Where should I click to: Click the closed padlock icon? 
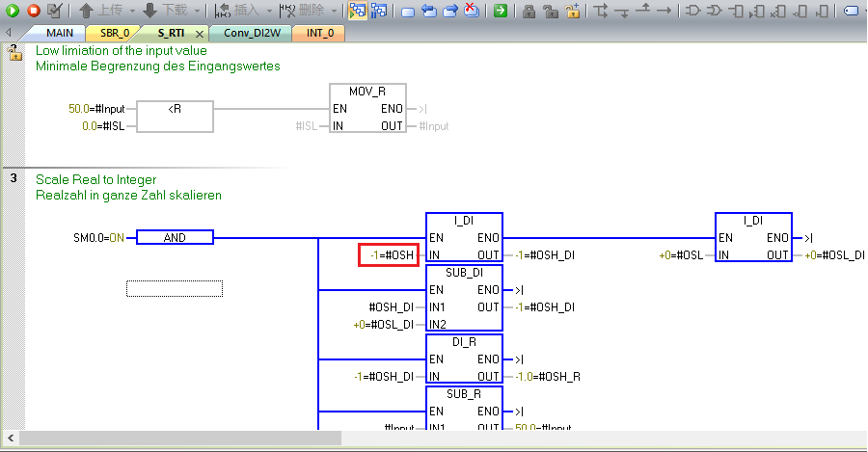pos(529,11)
